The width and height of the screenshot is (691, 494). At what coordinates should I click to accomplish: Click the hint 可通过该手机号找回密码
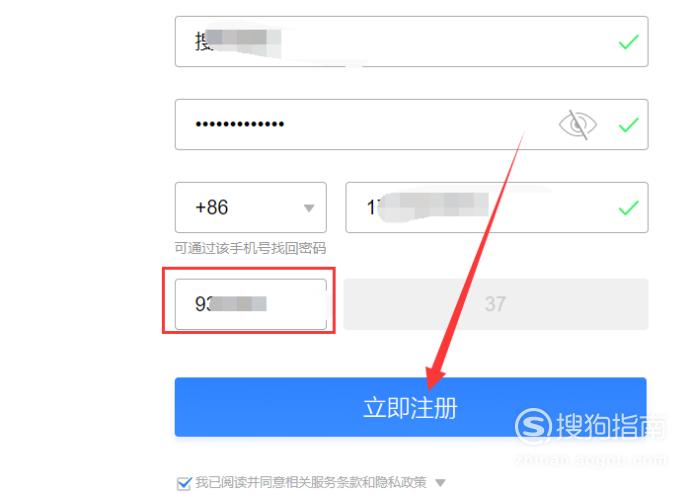(x=250, y=249)
